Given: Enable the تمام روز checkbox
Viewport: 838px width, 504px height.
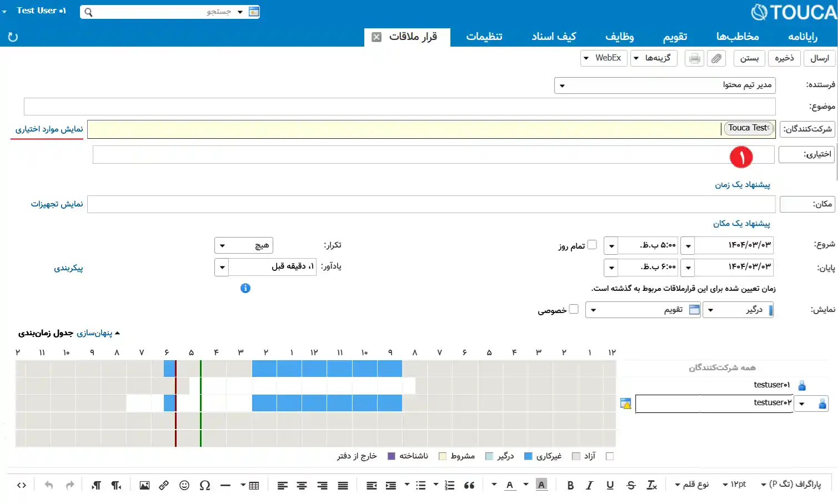Looking at the screenshot, I should pos(592,245).
